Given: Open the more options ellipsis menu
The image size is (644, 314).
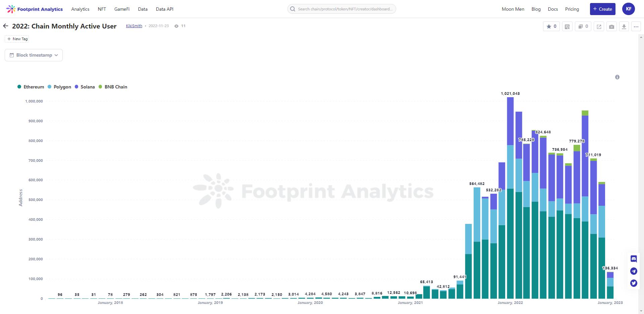Looking at the screenshot, I should (636, 26).
